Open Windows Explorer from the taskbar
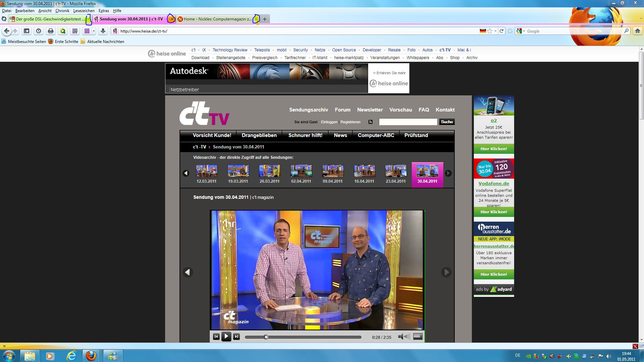 coord(30,356)
